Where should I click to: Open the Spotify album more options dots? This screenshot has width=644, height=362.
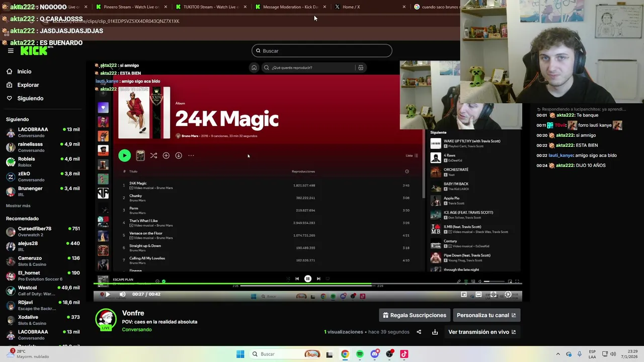[191, 155]
